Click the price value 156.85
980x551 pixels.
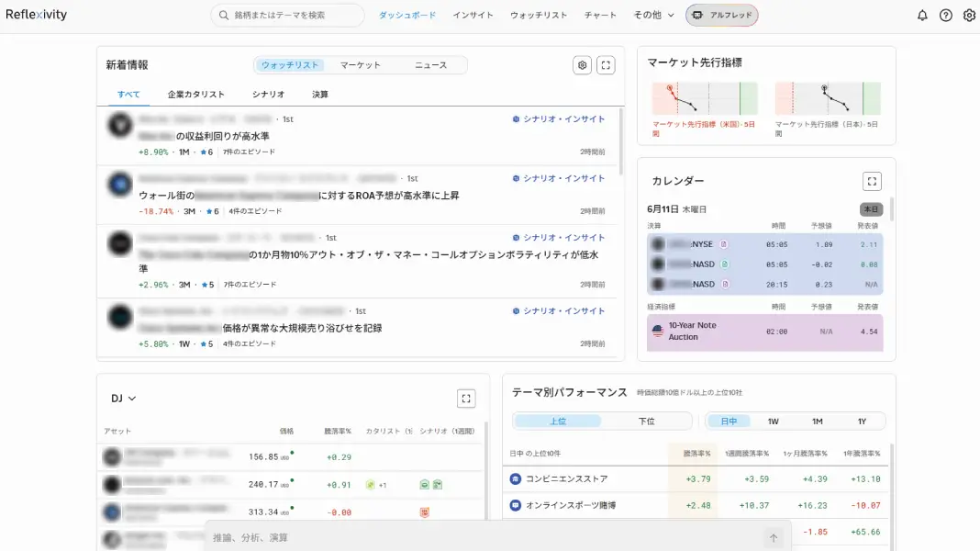(263, 457)
